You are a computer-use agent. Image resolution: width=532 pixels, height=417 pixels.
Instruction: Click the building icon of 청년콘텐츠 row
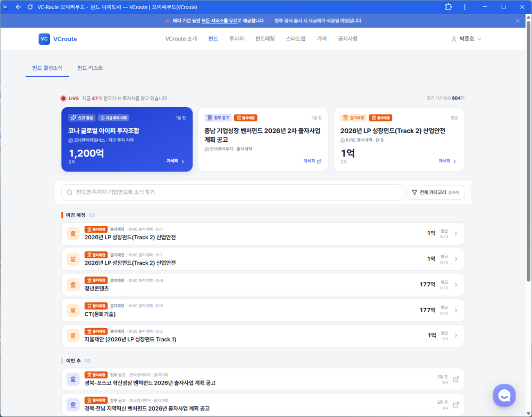pyautogui.click(x=73, y=285)
